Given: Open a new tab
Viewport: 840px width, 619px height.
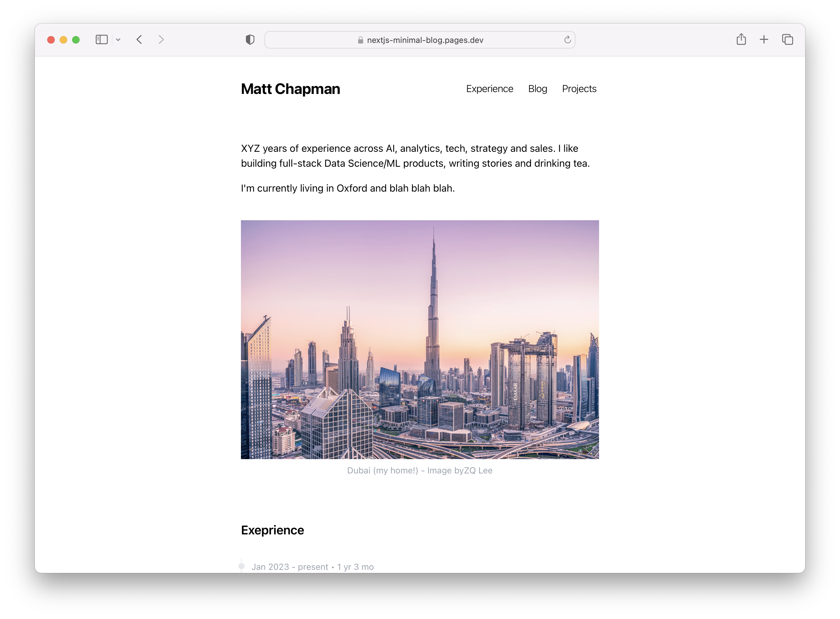Looking at the screenshot, I should (x=764, y=40).
